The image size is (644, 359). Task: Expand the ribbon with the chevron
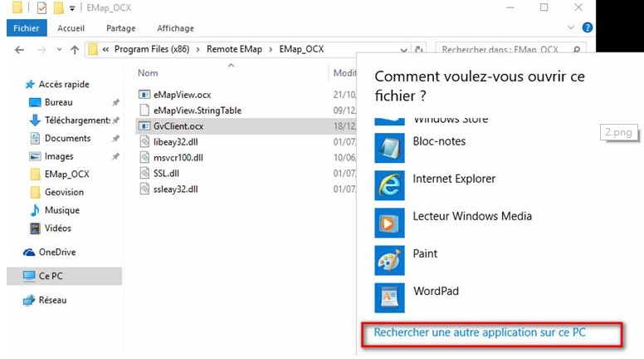571,27
